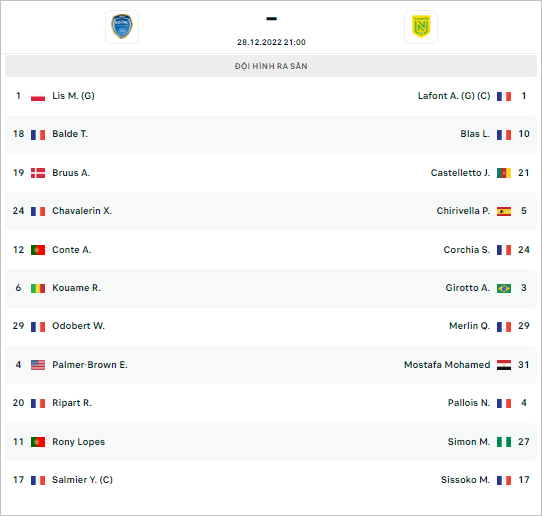Open player Lafont A. (G) (C)
This screenshot has height=516, width=542.
click(x=454, y=96)
